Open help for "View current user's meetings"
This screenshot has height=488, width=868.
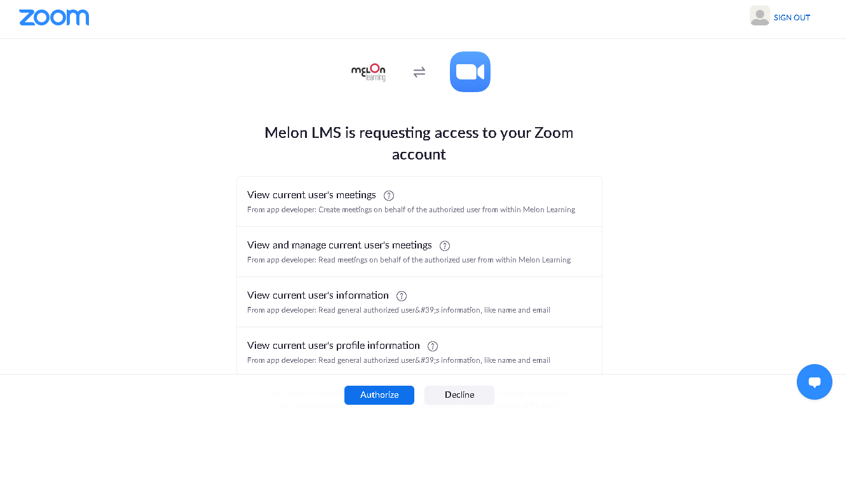coord(389,196)
